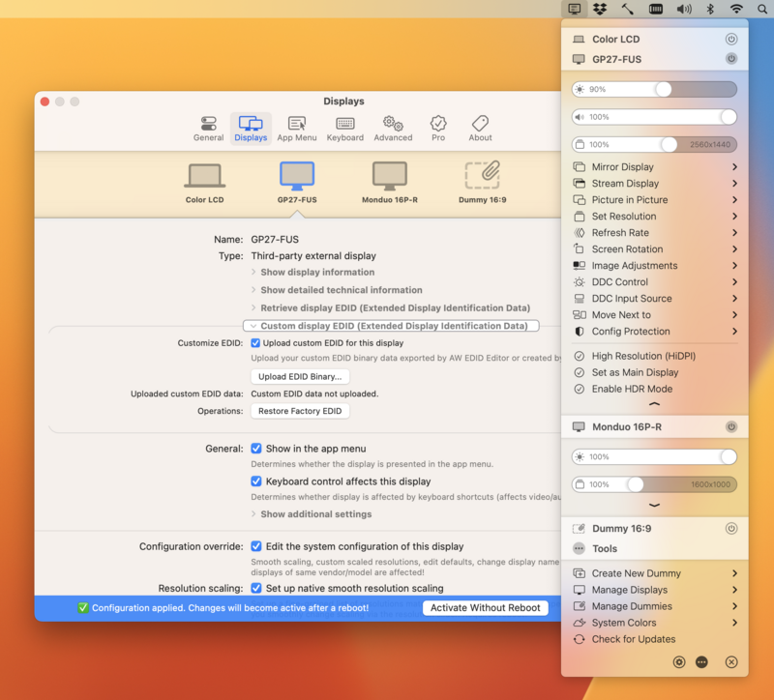Viewport: 774px width, 700px height.
Task: Select the Monduo 16P-R display icon
Action: 390,176
